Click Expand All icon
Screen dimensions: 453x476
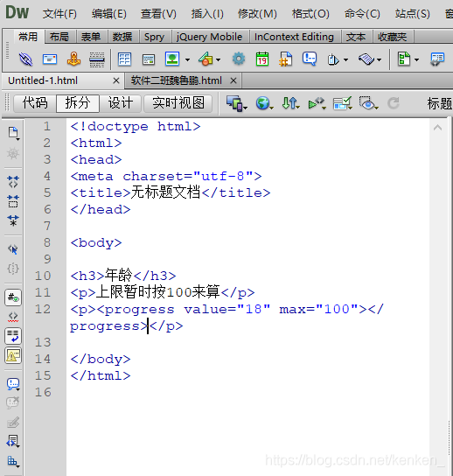click(x=13, y=220)
